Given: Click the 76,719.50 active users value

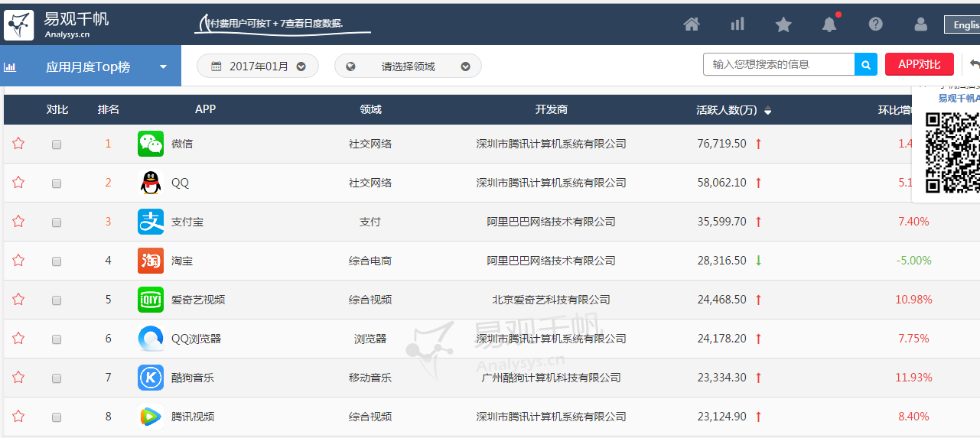Looking at the screenshot, I should [x=722, y=144].
